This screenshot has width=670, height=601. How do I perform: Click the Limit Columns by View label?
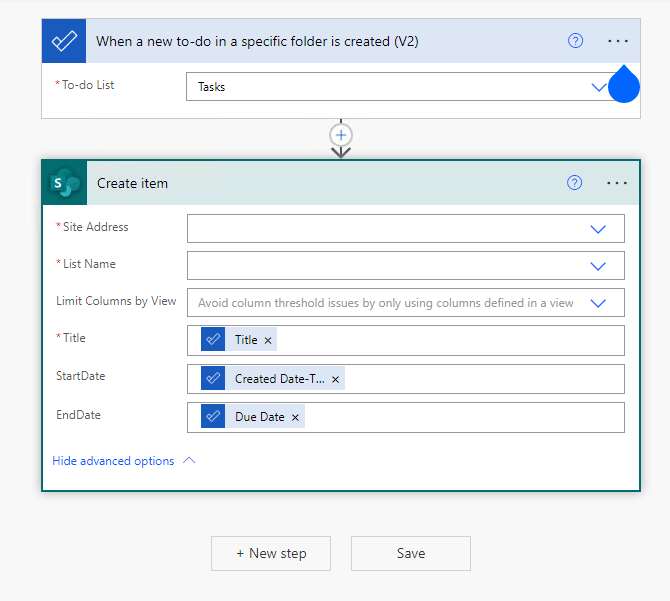116,301
